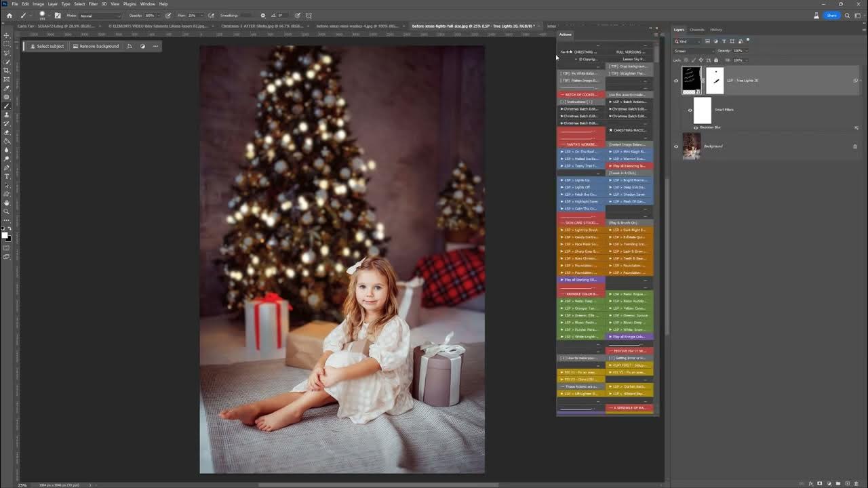Run the LSP Lights Off action
Viewport: 868px width, 488px height.
580,187
